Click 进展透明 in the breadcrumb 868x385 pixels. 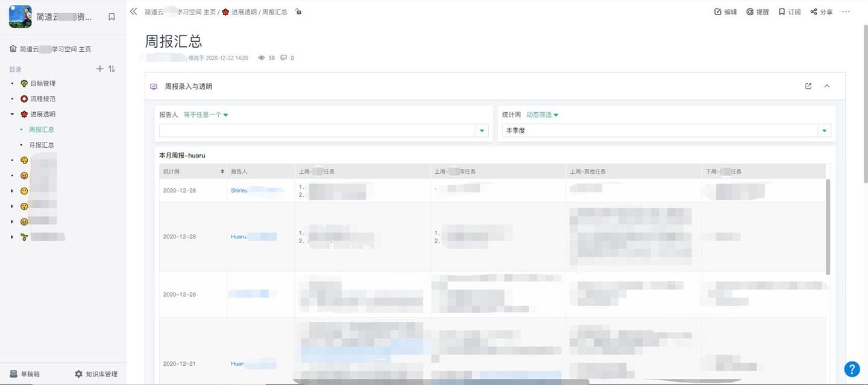[244, 12]
